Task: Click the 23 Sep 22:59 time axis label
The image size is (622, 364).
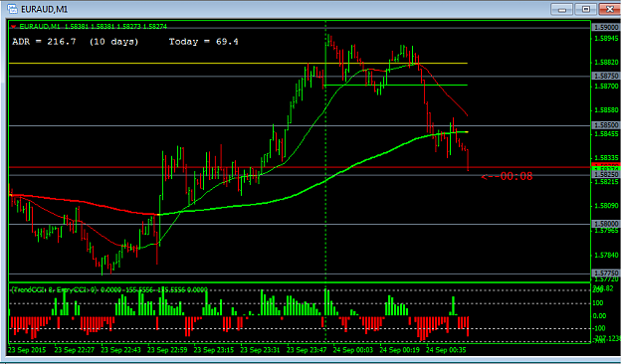Action: coord(167,350)
